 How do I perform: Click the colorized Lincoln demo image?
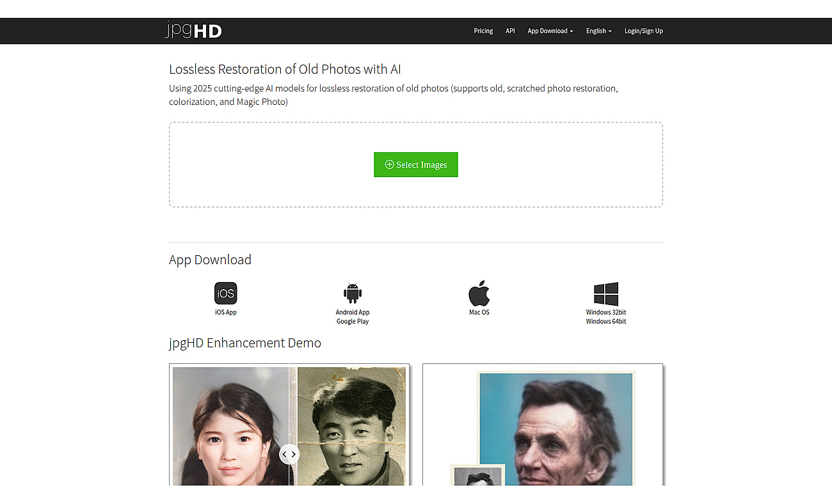tap(556, 429)
